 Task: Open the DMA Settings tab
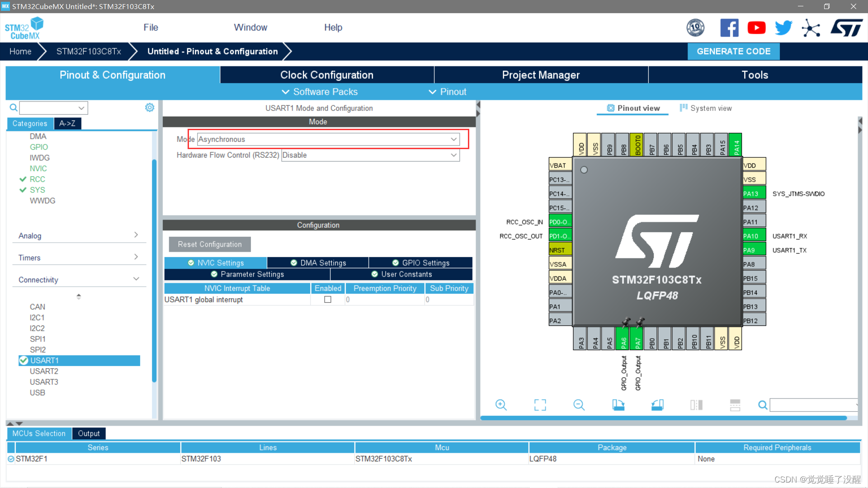click(x=318, y=263)
